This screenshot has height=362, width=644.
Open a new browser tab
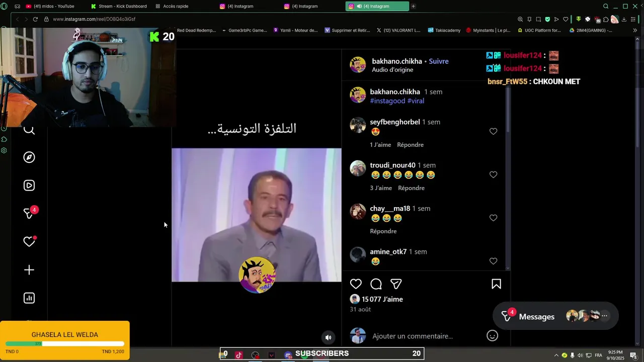[413, 6]
